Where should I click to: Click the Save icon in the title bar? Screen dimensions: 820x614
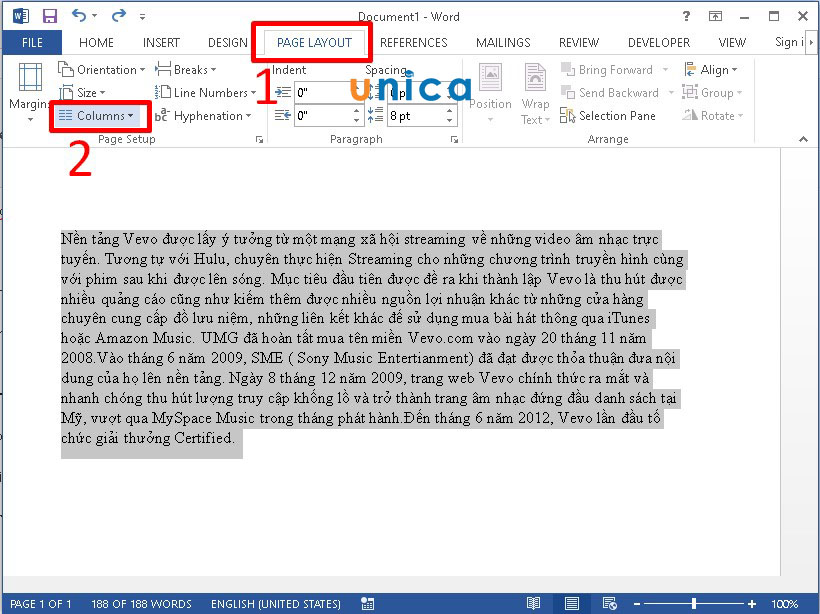point(50,16)
